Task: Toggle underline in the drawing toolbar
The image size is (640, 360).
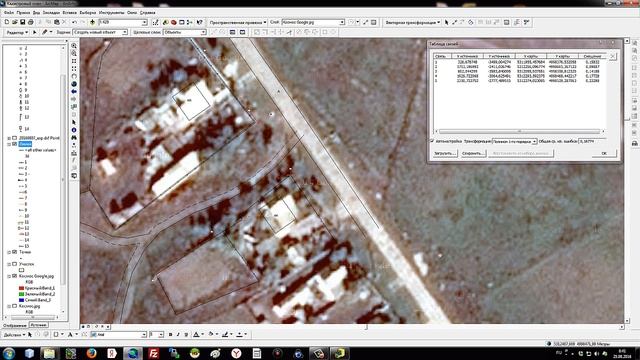Action: 186,335
